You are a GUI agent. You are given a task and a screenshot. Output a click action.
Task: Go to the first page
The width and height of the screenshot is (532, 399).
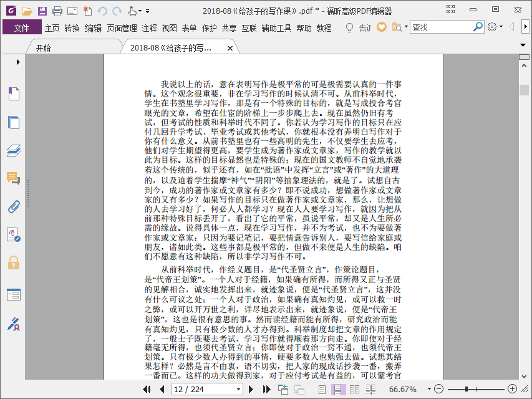[x=147, y=389]
